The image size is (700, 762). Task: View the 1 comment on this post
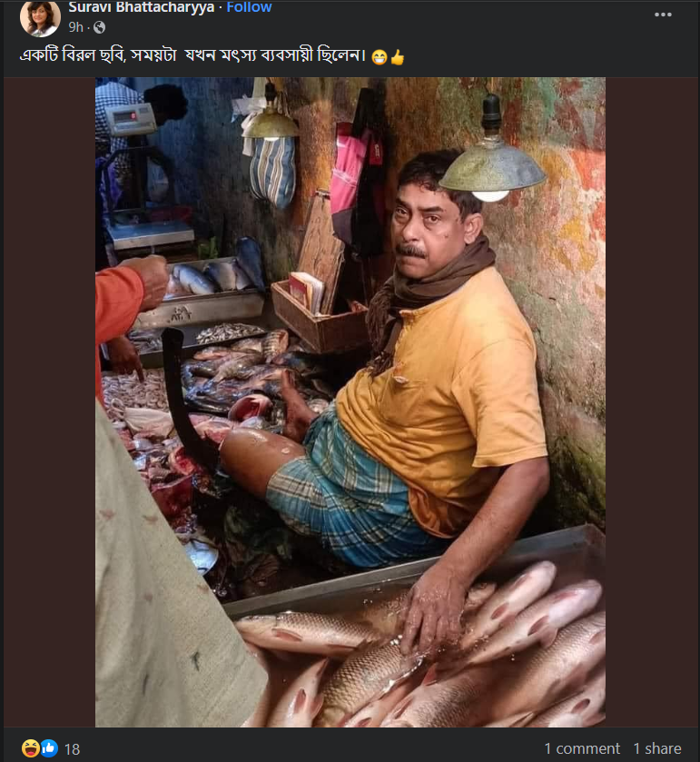(581, 748)
